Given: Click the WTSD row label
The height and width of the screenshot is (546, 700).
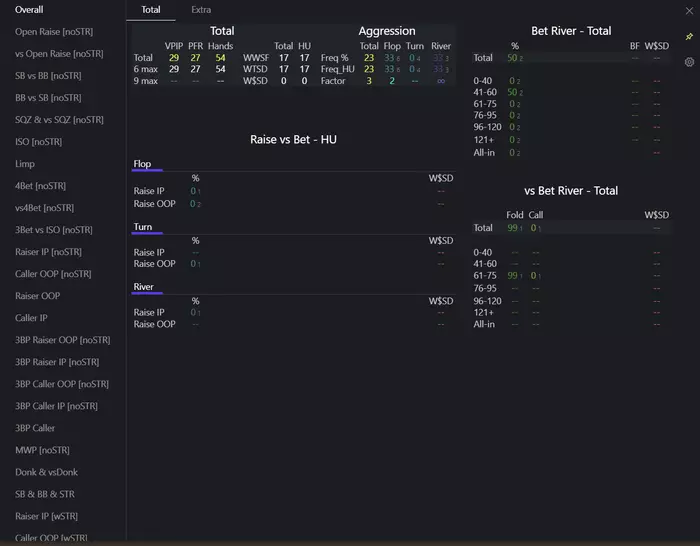Looking at the screenshot, I should tap(255, 69).
